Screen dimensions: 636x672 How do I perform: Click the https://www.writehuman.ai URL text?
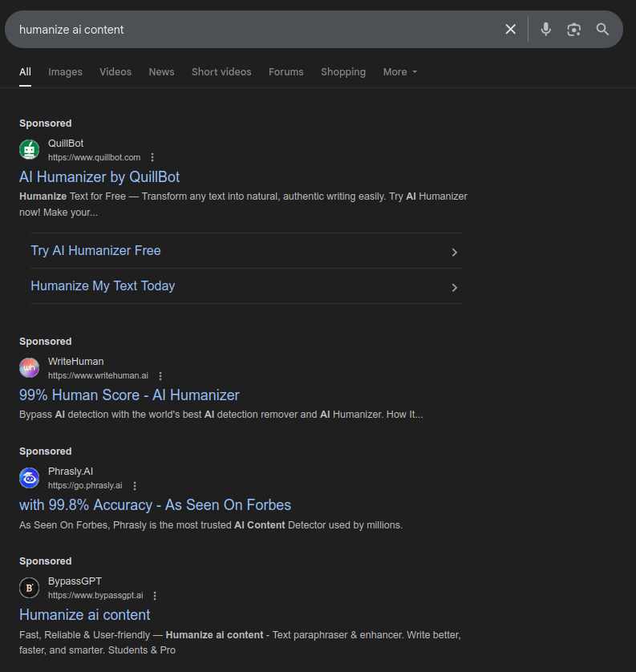[98, 375]
